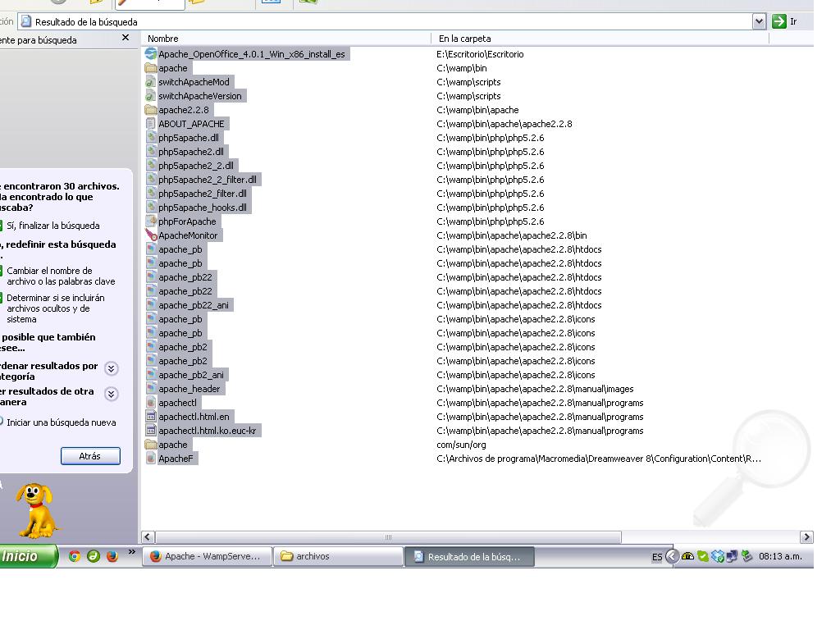Click the path 'C:\wamp\bin\apache\apache2.2.8\bin'

(512, 235)
